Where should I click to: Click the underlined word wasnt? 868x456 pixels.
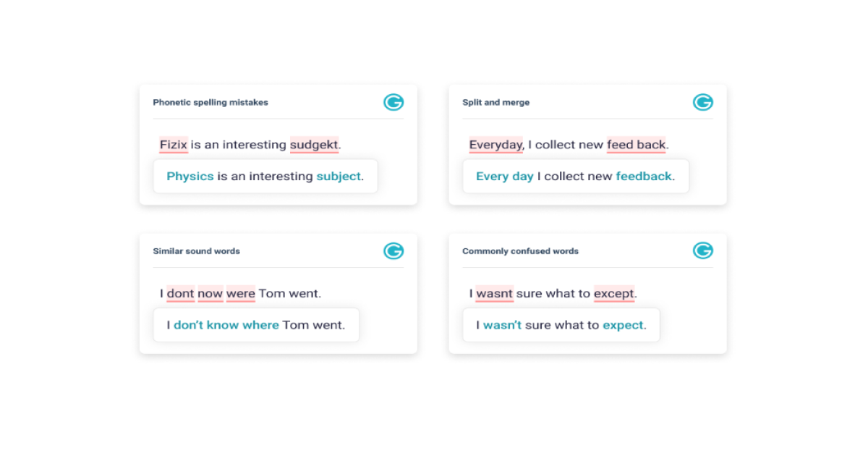(x=495, y=294)
